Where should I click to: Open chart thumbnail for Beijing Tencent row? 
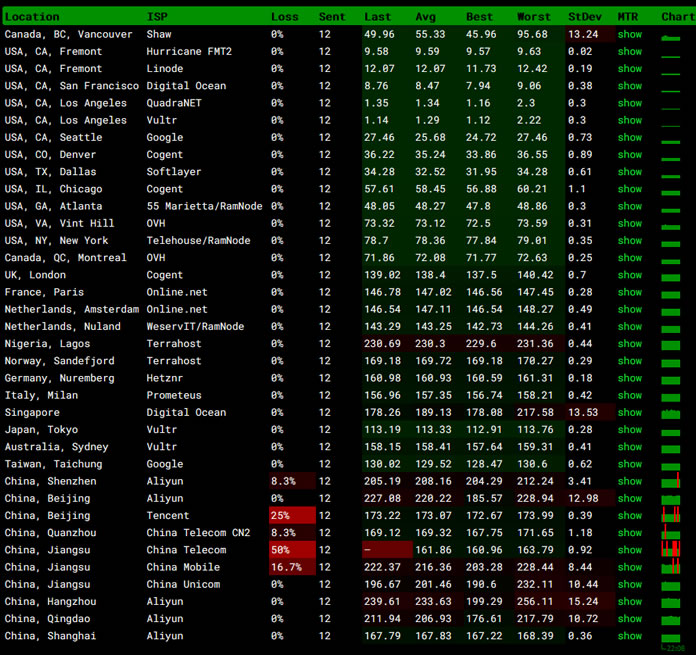671,515
